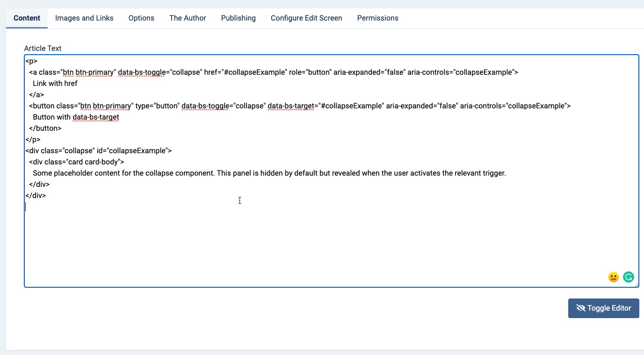Click the closing </a> tag line

[36, 95]
